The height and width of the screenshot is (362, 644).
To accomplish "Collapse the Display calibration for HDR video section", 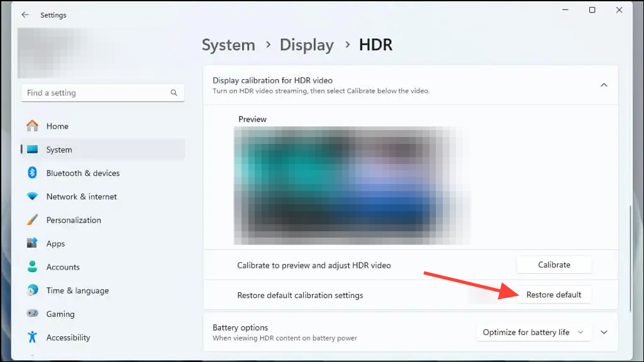I will (x=604, y=84).
